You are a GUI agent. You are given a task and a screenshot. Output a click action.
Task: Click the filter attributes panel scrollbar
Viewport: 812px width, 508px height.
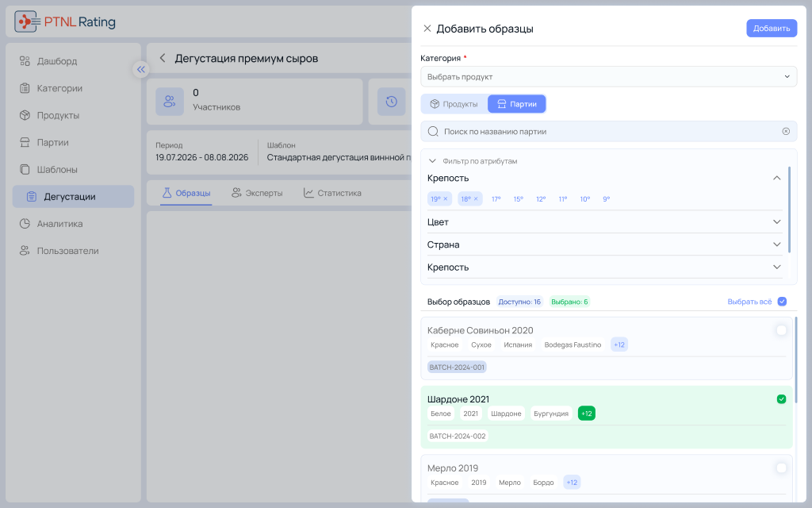point(789,210)
